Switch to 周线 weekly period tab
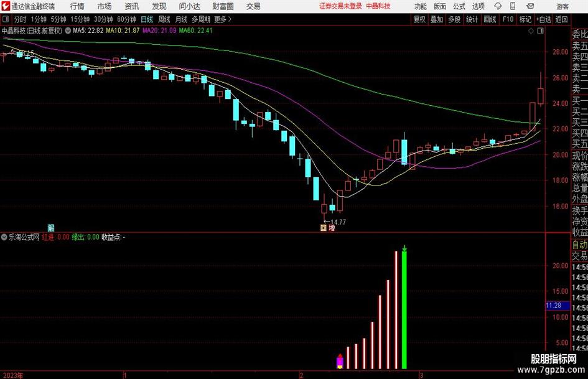 [164, 19]
